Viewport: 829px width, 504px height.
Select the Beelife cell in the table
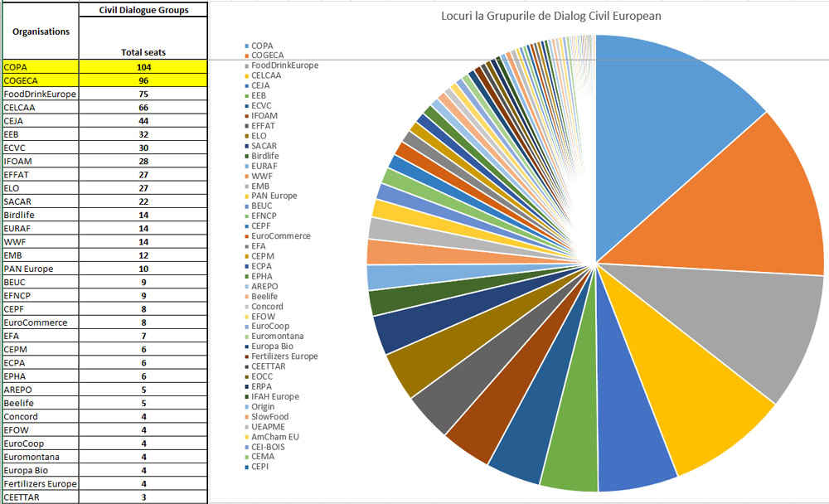(x=41, y=403)
